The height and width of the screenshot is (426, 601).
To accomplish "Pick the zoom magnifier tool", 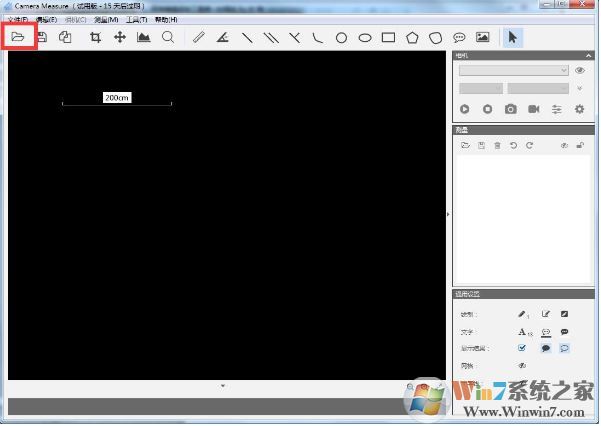I will pos(168,37).
